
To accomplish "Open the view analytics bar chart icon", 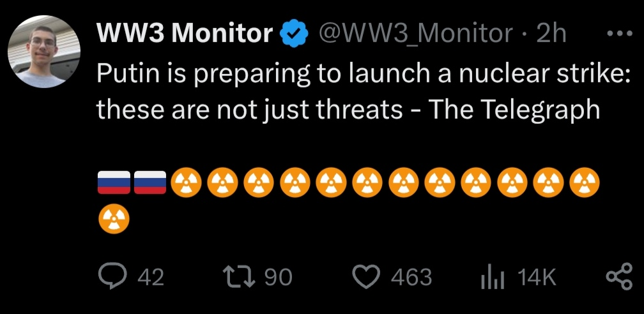I will point(493,277).
